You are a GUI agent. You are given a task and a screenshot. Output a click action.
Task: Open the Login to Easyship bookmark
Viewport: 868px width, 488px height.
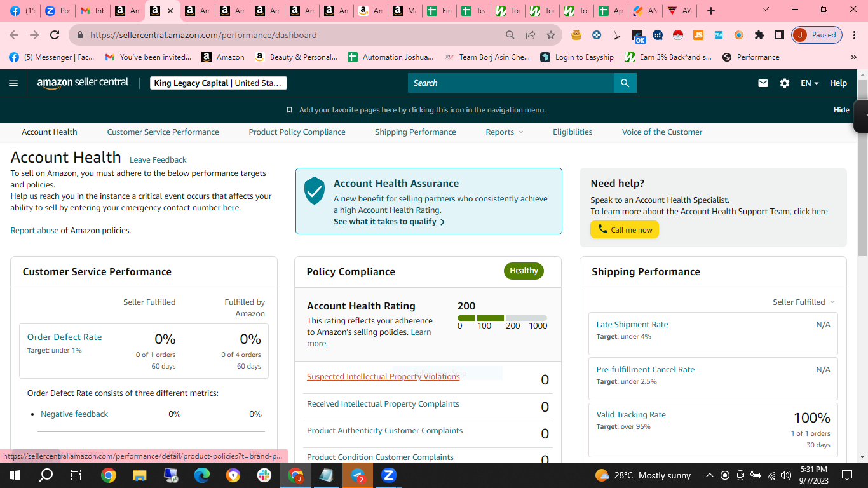pyautogui.click(x=577, y=57)
